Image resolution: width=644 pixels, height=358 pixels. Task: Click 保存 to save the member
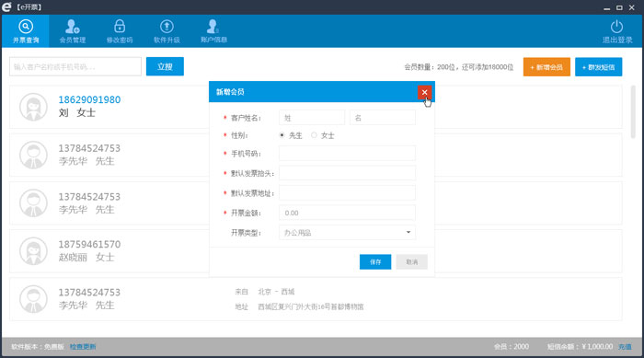tap(375, 261)
